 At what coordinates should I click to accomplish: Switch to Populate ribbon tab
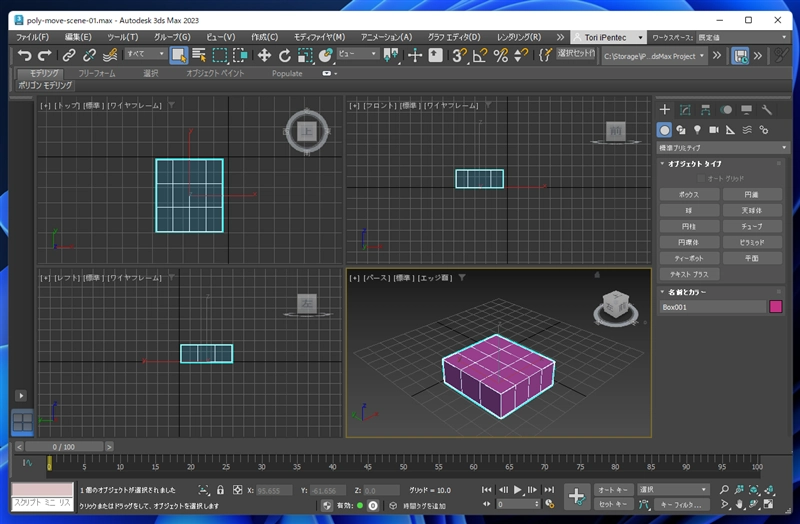click(x=287, y=73)
